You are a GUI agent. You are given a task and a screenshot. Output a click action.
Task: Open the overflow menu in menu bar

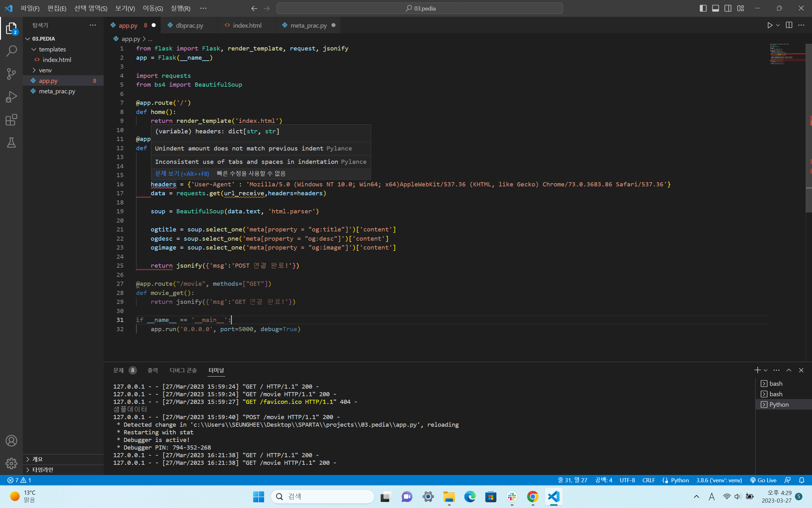203,8
